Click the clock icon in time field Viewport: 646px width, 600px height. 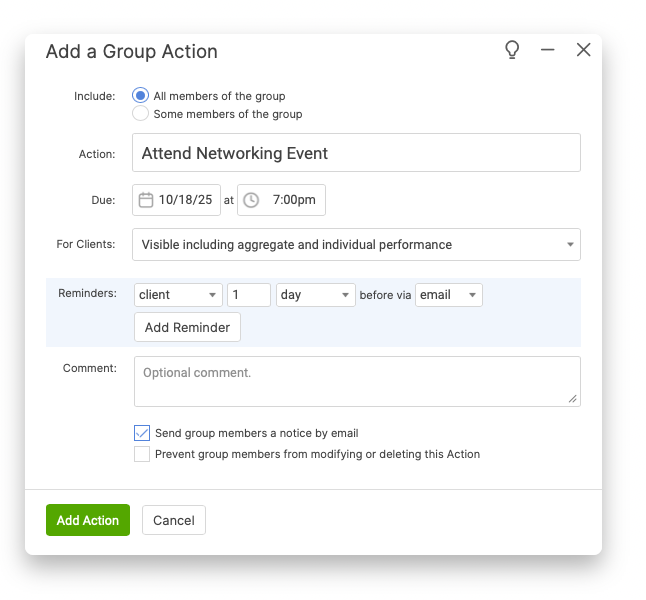coord(251,200)
